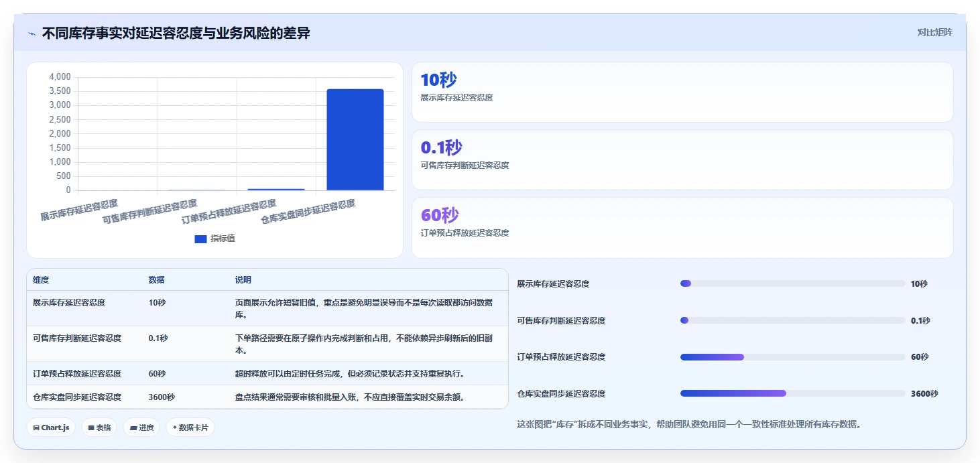Click the summary sentence 这张图把“库存”拆成不同业务事实
980x463 pixels.
point(688,424)
